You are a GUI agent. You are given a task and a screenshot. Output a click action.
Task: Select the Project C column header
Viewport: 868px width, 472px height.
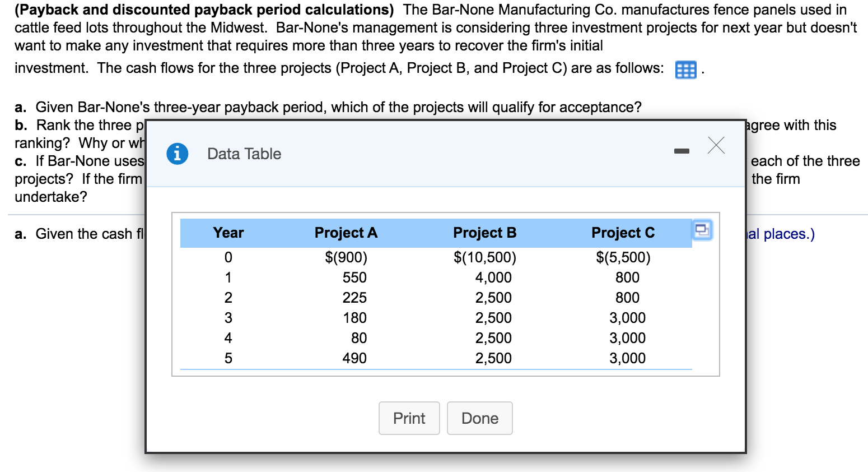pos(623,233)
